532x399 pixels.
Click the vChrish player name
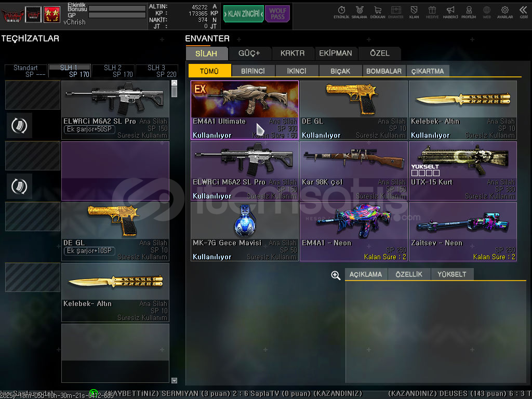75,22
